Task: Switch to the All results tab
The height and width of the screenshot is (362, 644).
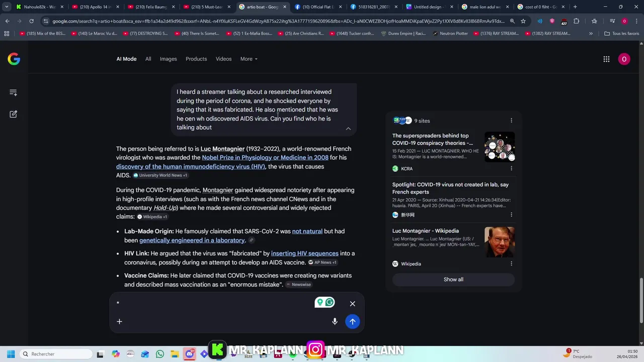Action: pyautogui.click(x=148, y=59)
